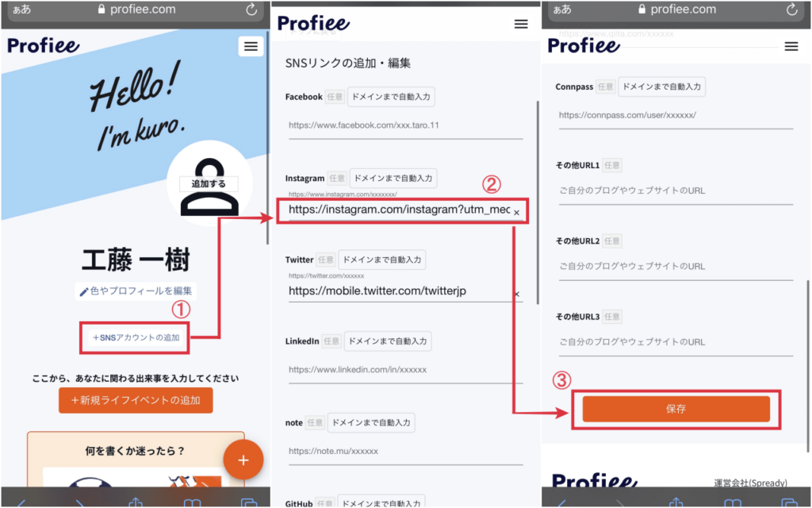Reload page icon in left Safari address bar

tap(251, 10)
